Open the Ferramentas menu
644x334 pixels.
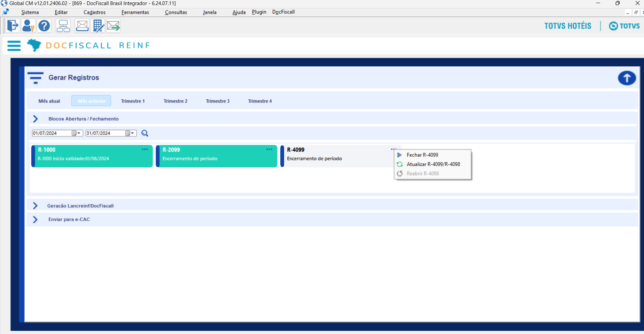tap(135, 13)
